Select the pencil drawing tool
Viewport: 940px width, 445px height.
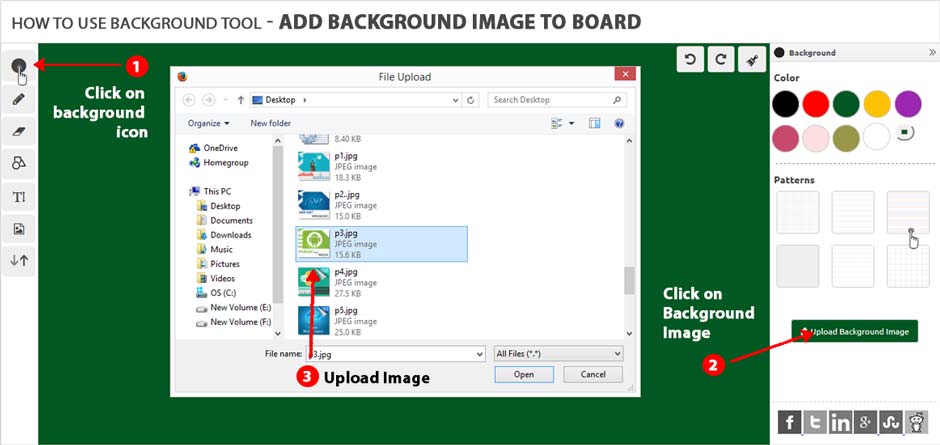19,99
